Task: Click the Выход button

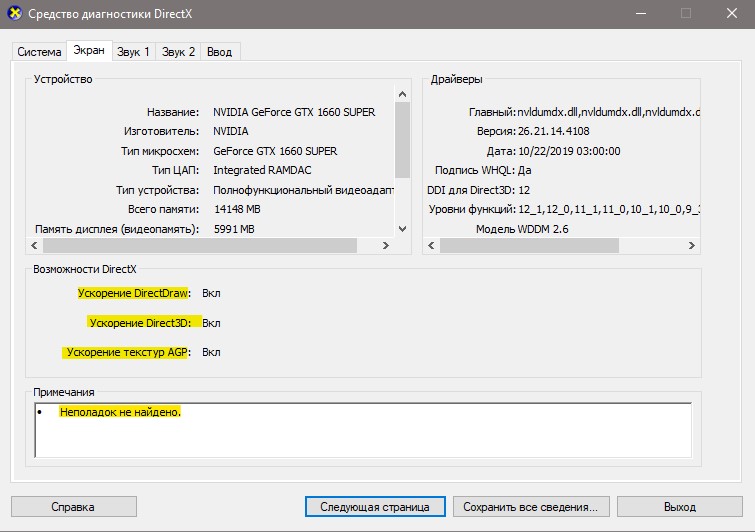Action: pos(679,506)
